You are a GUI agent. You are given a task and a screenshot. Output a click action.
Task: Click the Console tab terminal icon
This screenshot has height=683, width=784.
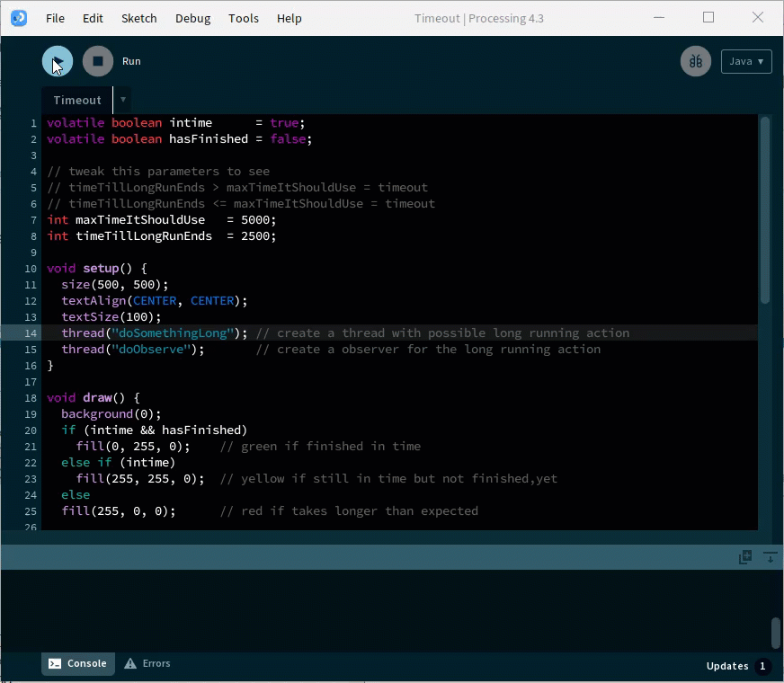click(55, 663)
